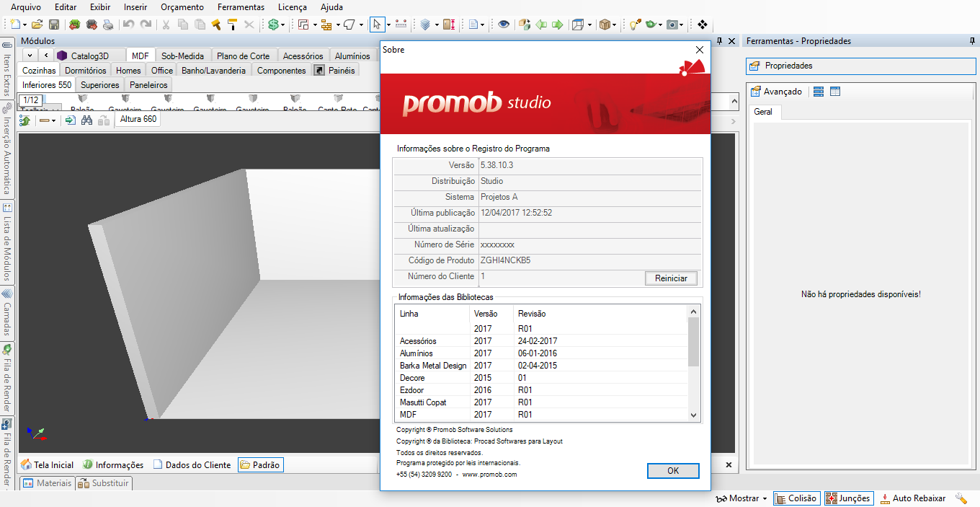The width and height of the screenshot is (980, 507).
Task: Toggle the Colisão option
Action: point(796,498)
